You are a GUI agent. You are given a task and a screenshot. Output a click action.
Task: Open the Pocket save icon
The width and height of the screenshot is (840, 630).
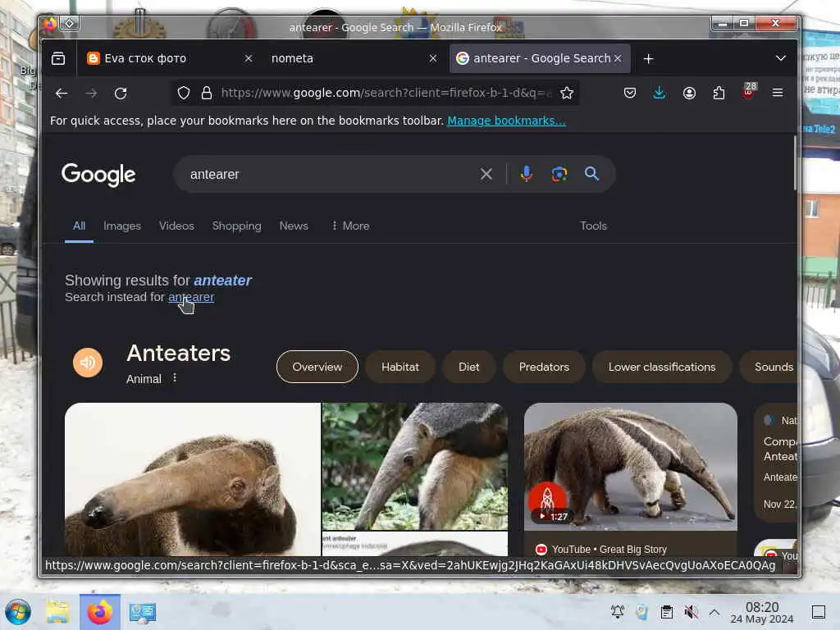pos(629,94)
